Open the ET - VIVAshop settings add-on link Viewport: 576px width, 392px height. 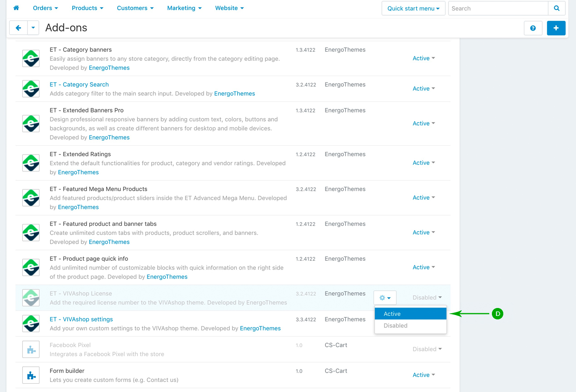click(81, 319)
